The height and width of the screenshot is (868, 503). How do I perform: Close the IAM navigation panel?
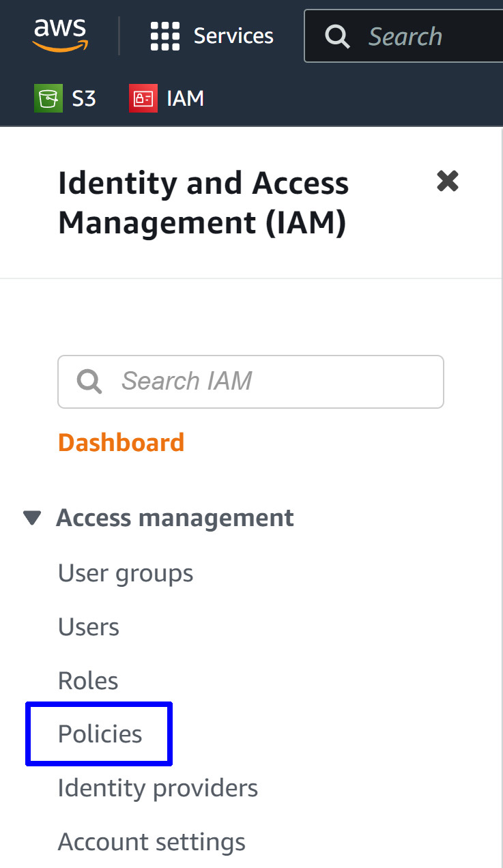pos(448,181)
